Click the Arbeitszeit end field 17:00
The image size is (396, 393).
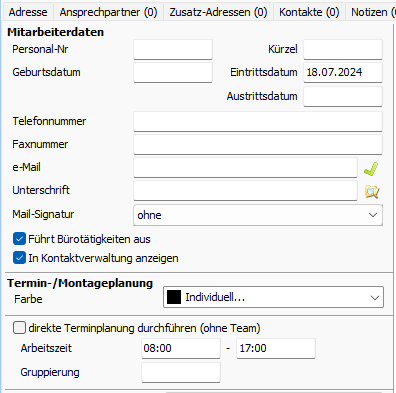point(276,348)
